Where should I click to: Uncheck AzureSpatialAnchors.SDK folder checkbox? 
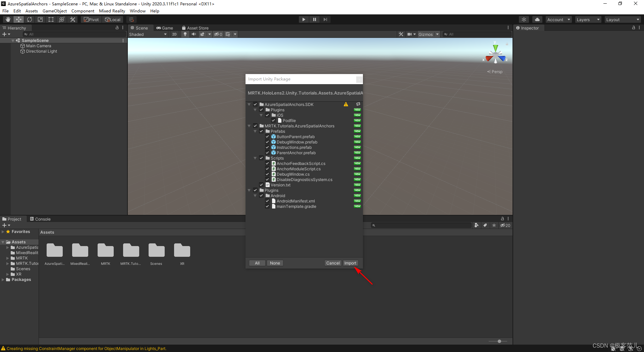tap(255, 104)
